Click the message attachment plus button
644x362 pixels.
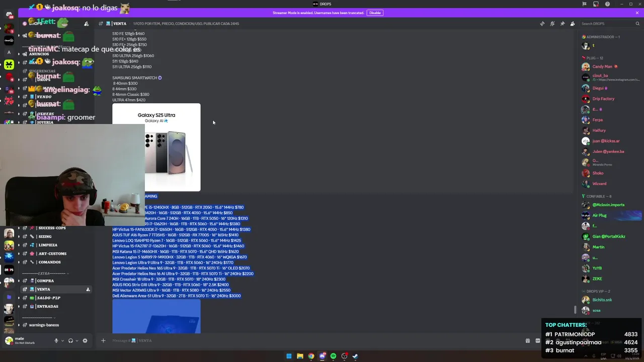[103, 340]
